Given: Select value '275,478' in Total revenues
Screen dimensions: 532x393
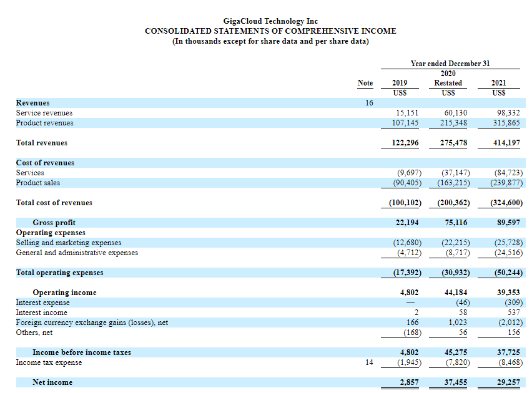Looking at the screenshot, I should [x=453, y=143].
